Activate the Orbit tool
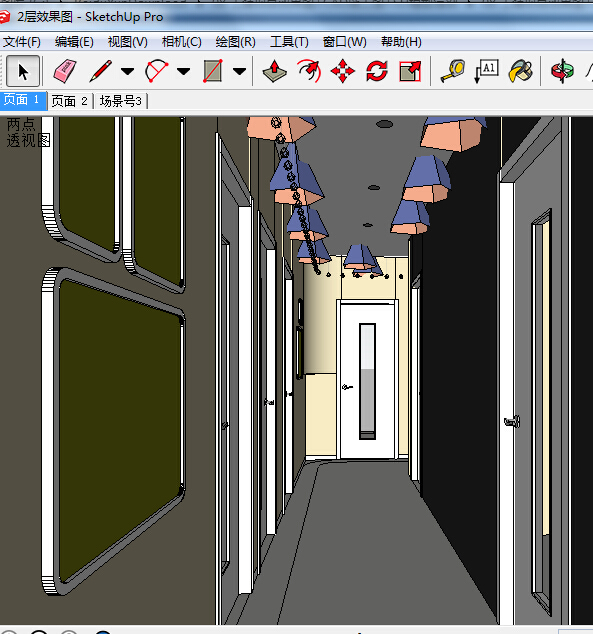 click(x=562, y=71)
